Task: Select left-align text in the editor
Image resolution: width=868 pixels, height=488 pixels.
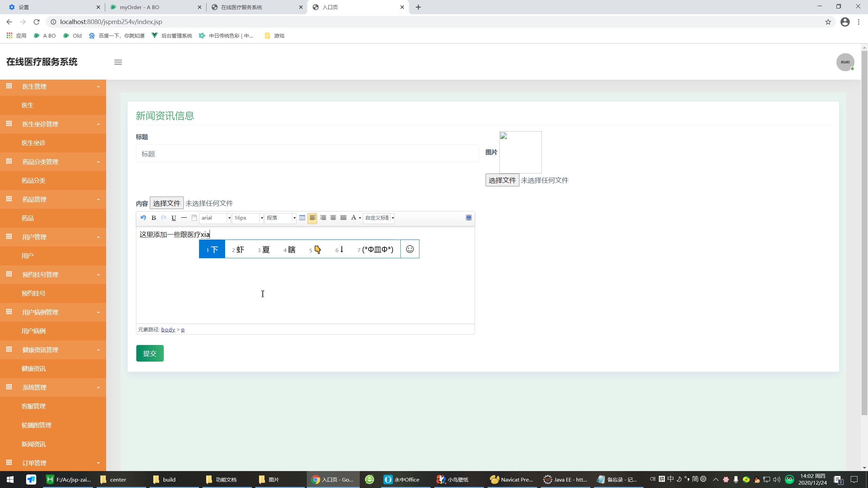Action: pos(313,218)
